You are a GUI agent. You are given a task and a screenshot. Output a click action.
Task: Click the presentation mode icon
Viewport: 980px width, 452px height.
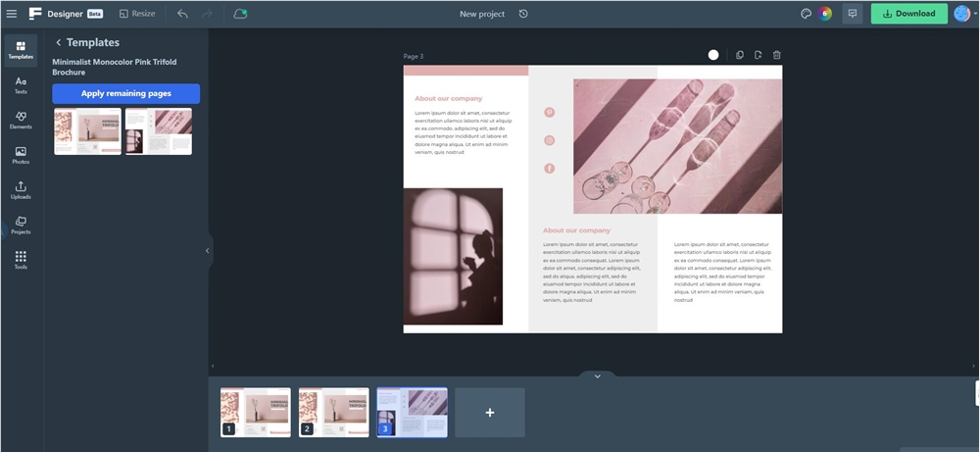[x=853, y=14]
